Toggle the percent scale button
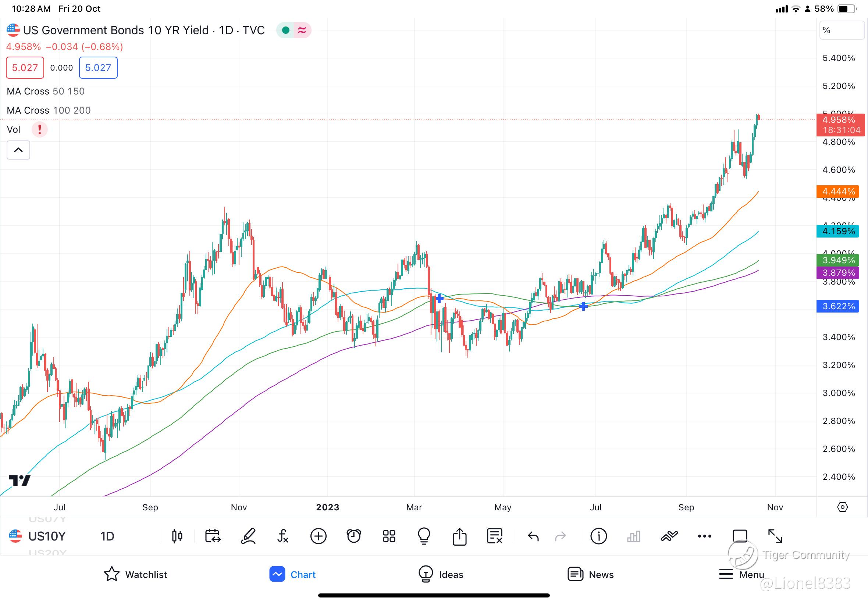This screenshot has height=603, width=868. tap(841, 30)
